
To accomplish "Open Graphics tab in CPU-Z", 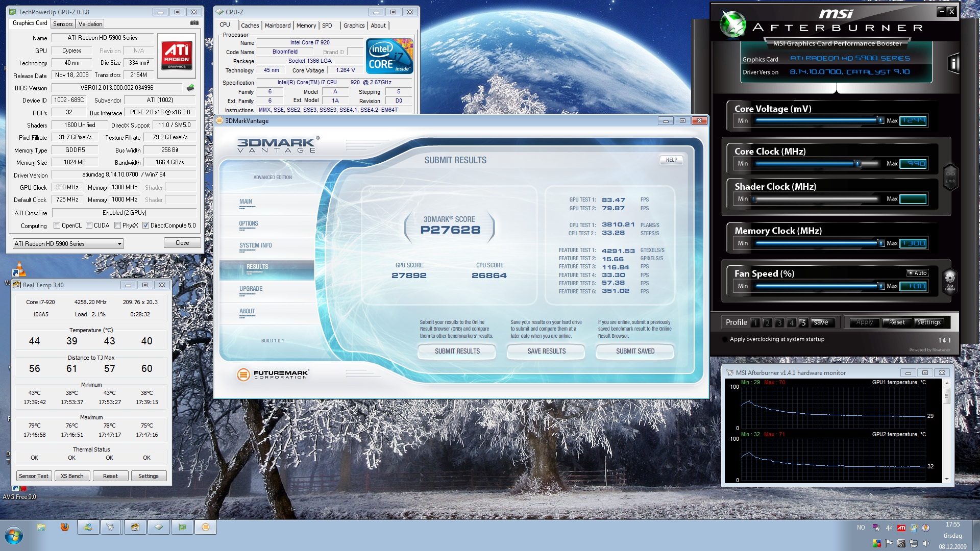I will coord(354,26).
